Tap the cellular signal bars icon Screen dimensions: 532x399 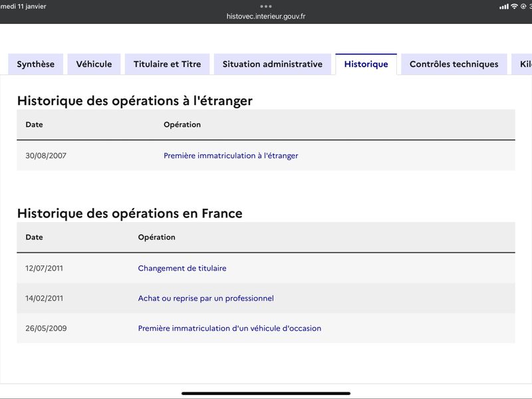[504, 7]
